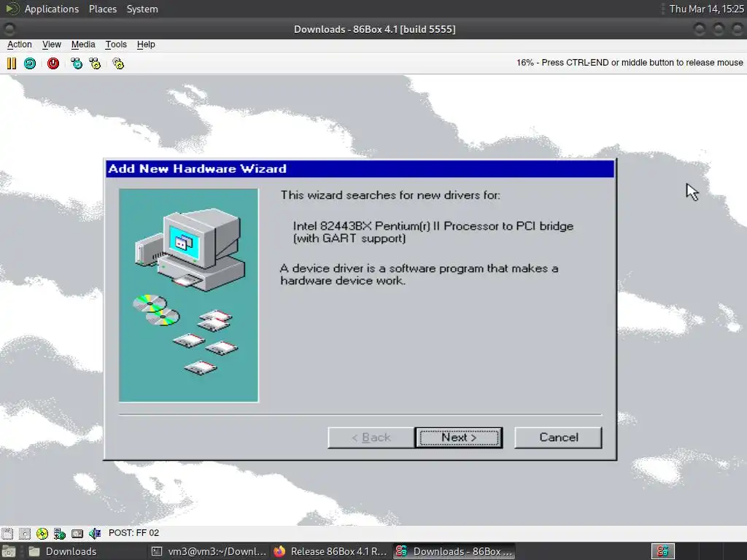
Task: Open the Action menu
Action: coord(20,44)
